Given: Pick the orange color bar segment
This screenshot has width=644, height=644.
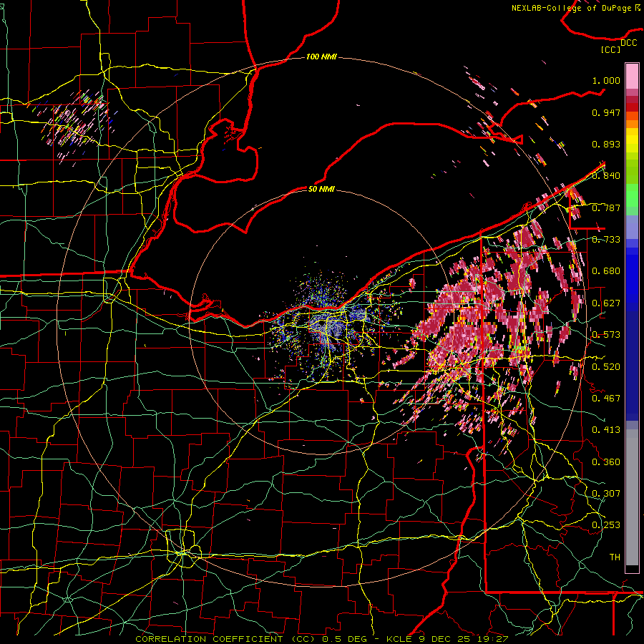Looking at the screenshot, I should (x=632, y=124).
